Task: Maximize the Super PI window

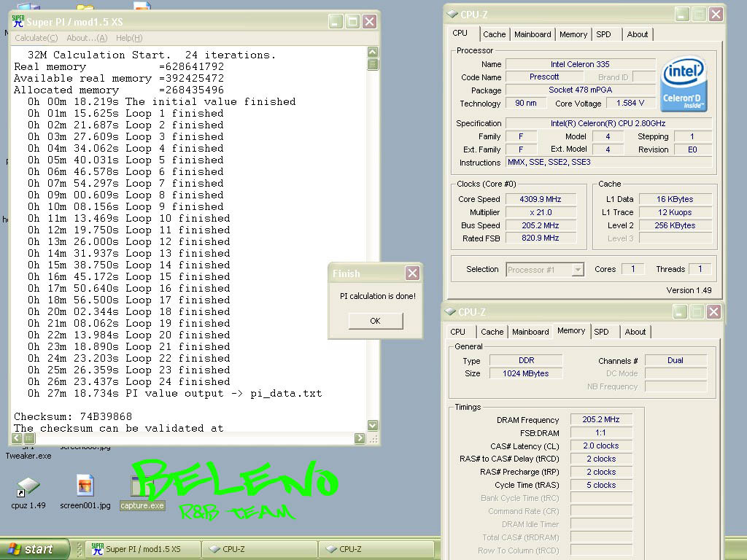Action: (x=352, y=21)
